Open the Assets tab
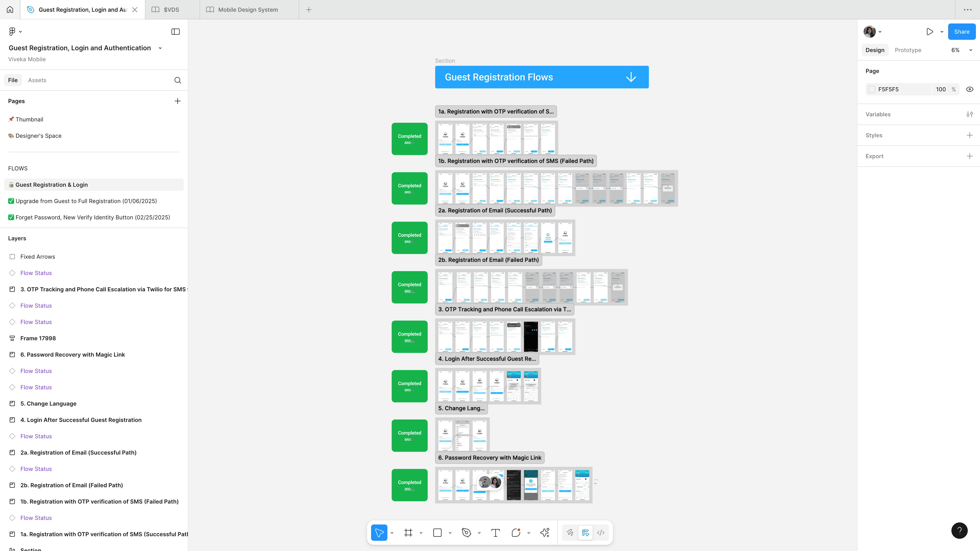 point(37,80)
